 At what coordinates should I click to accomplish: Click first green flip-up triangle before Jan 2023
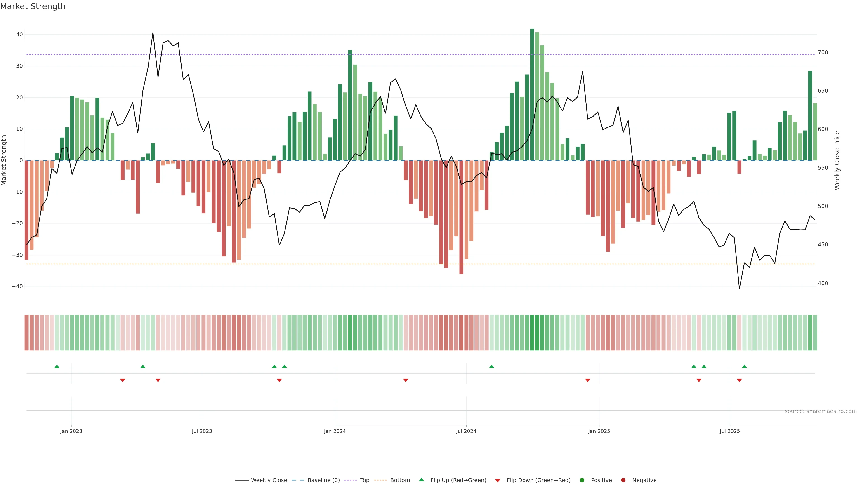pos(57,366)
